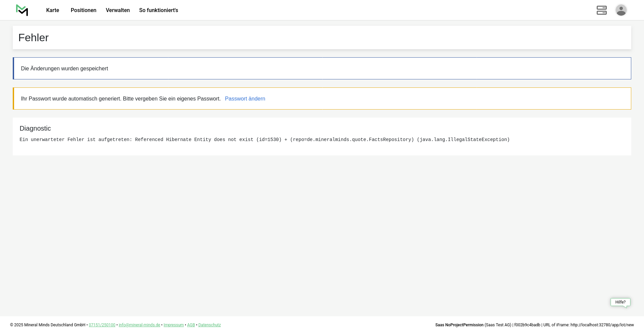Screen dimensions: 644x333
Task: Click the 'Änderungen wurden gespeichert' notification
Action: pos(64,69)
